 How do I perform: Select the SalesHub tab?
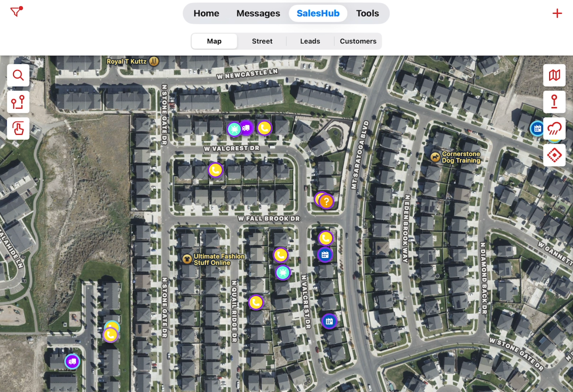click(x=318, y=13)
